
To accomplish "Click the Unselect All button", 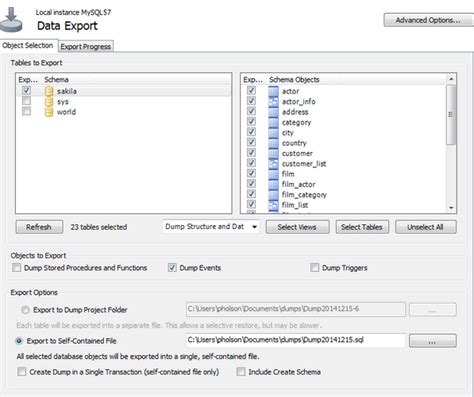I will [x=426, y=227].
